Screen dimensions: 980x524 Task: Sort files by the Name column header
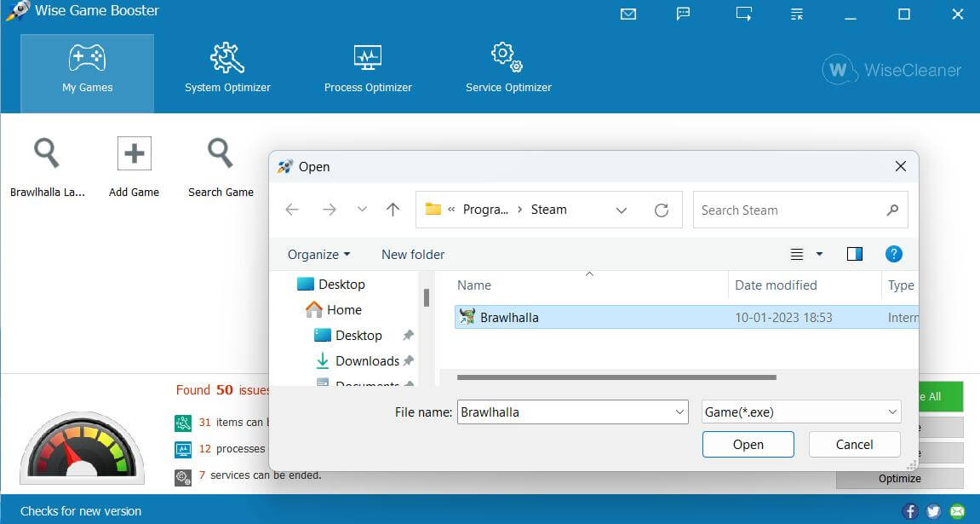pyautogui.click(x=474, y=285)
